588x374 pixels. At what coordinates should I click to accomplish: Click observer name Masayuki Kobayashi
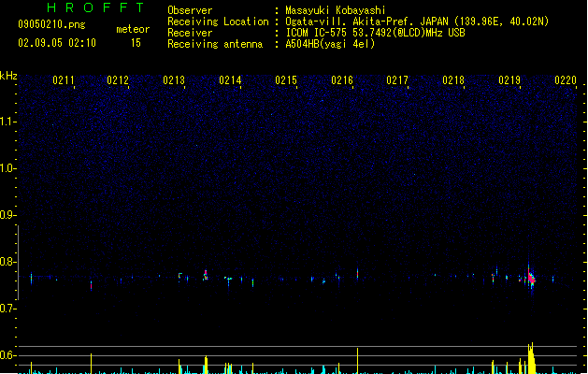tap(336, 10)
